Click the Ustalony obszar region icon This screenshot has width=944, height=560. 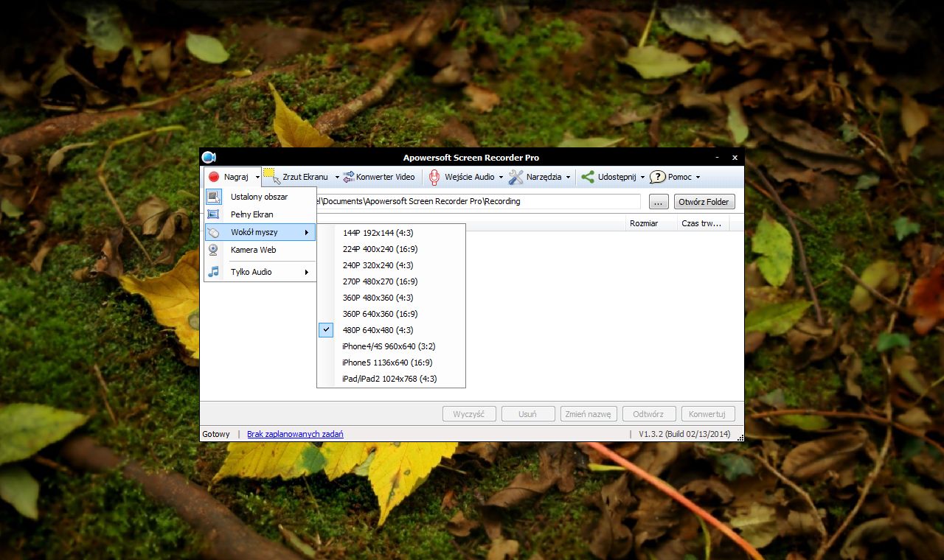tap(214, 197)
